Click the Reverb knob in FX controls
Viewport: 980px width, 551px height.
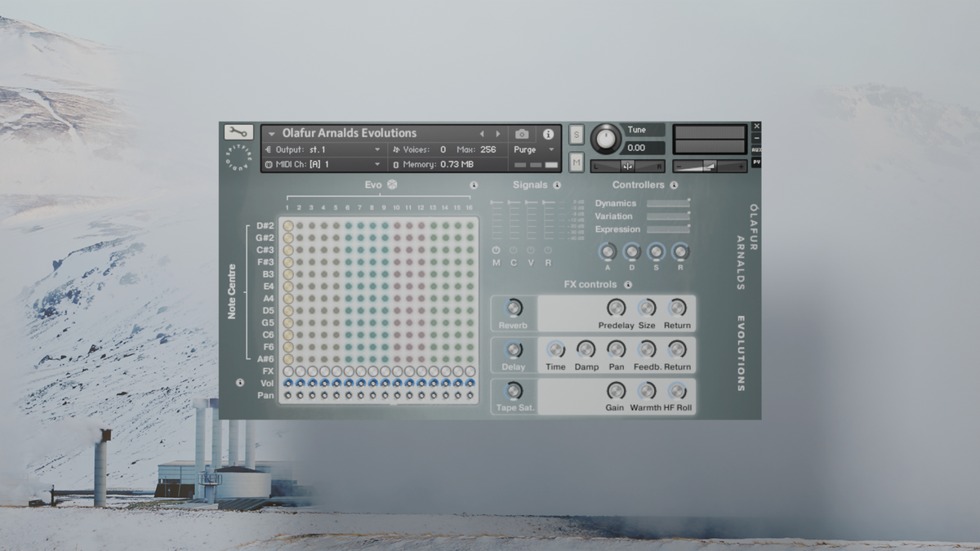(514, 308)
